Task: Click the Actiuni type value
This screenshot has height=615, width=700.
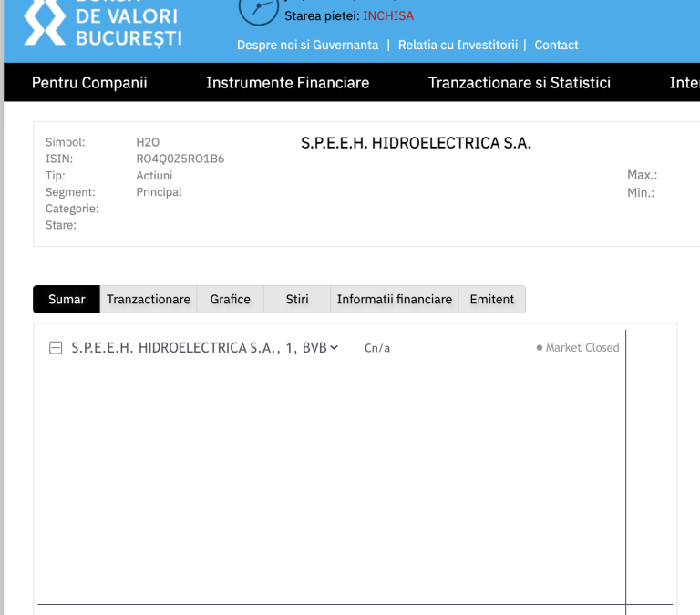Action: pos(154,176)
